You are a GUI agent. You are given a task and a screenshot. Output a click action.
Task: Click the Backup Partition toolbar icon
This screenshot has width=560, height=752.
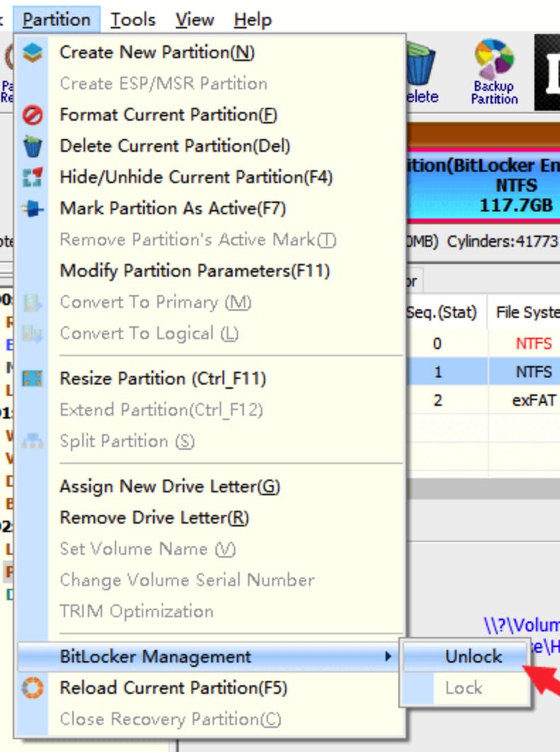494,72
